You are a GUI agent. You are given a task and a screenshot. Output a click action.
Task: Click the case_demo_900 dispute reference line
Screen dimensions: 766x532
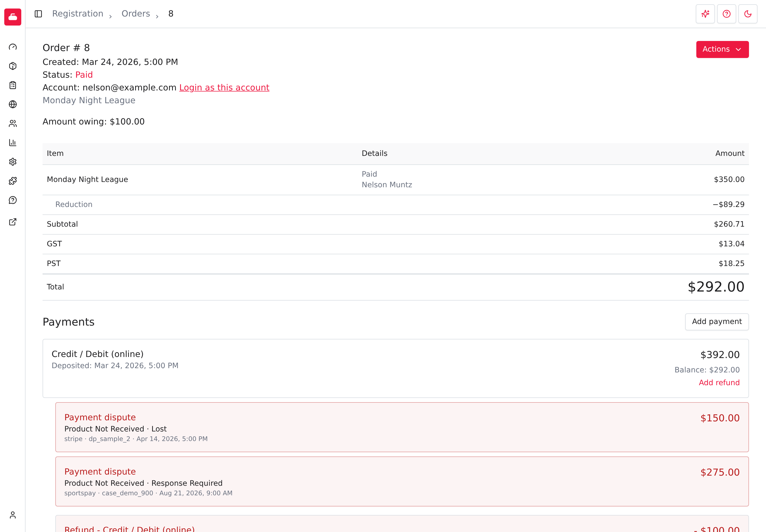148,493
